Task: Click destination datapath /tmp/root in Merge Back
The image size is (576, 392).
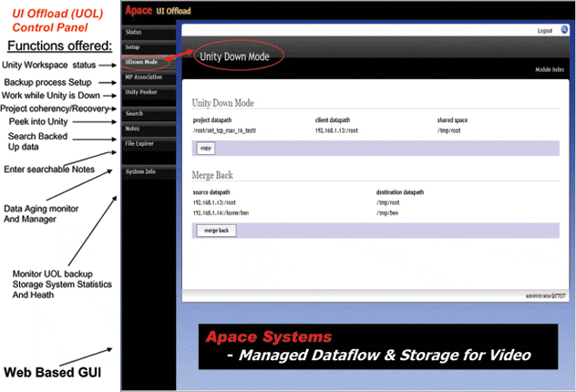Action: [388, 202]
